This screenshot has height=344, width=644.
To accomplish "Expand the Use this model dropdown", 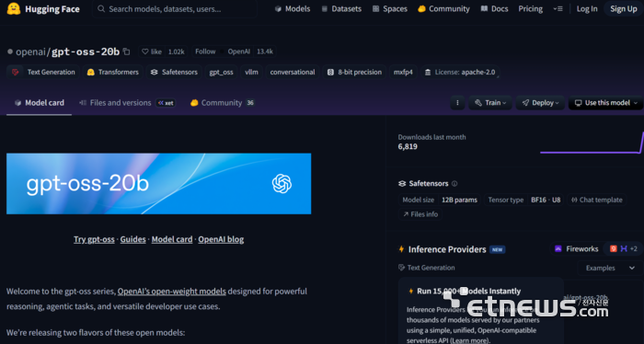I will coord(605,103).
